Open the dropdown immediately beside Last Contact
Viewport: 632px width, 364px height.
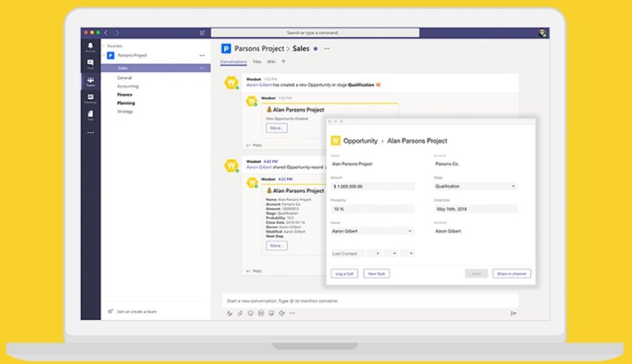[374, 253]
